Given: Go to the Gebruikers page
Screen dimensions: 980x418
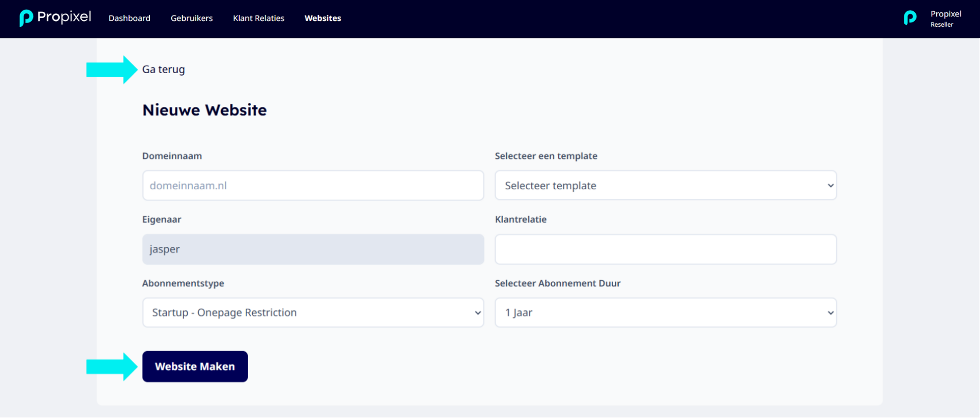Looking at the screenshot, I should (191, 18).
